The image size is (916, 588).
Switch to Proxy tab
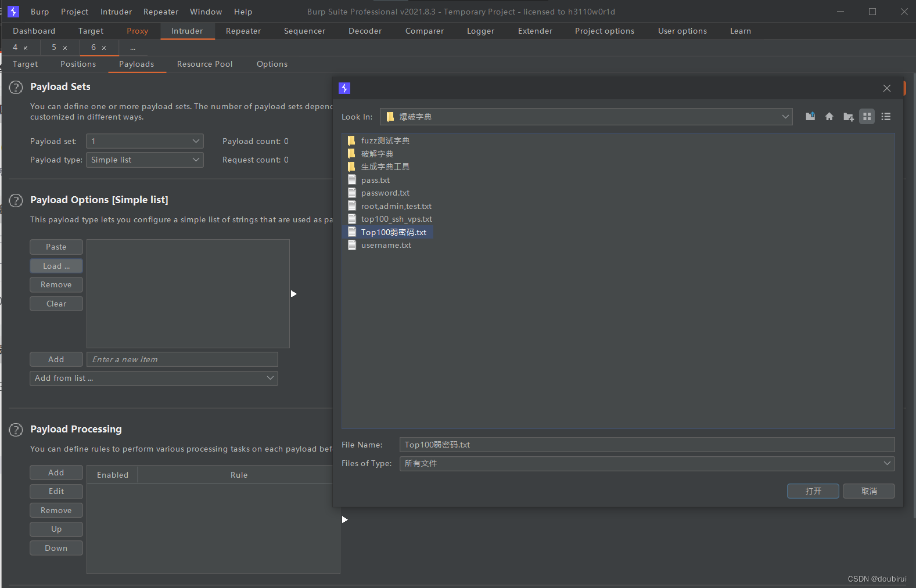click(138, 31)
